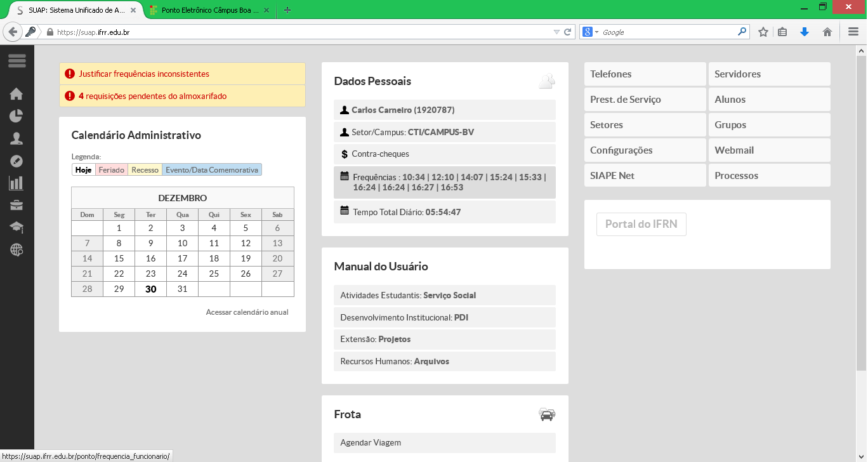
Task: Select the person icon in the sidebar
Action: coord(16,138)
